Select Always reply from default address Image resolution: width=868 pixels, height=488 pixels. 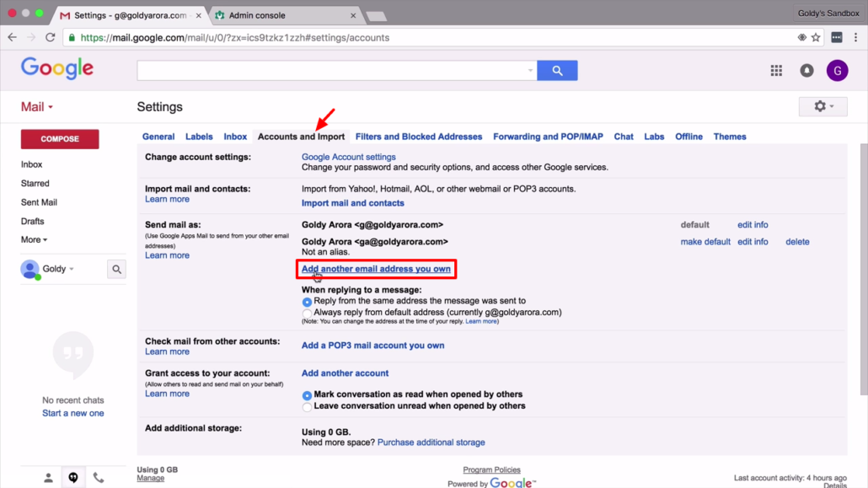pos(307,313)
